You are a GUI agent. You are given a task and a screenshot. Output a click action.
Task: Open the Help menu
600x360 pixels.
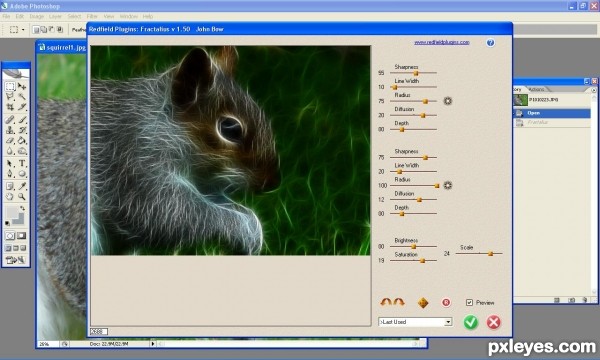(x=148, y=16)
